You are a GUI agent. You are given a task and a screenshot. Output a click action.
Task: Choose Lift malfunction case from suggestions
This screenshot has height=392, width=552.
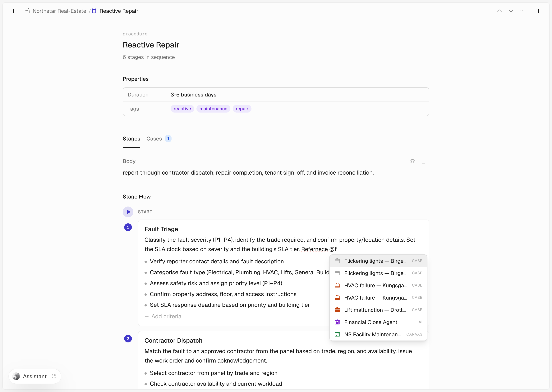[375, 310]
